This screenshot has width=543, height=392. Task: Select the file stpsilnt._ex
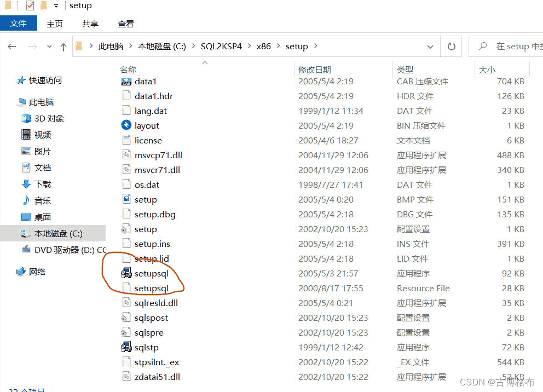(157, 362)
